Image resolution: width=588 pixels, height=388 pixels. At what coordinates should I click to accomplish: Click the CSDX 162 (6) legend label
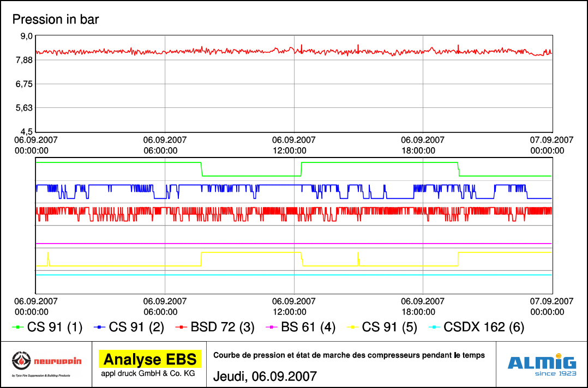pyautogui.click(x=484, y=328)
